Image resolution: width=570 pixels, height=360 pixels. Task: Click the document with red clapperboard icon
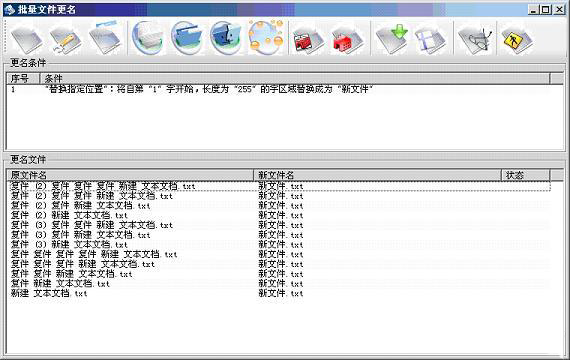tap(308, 40)
